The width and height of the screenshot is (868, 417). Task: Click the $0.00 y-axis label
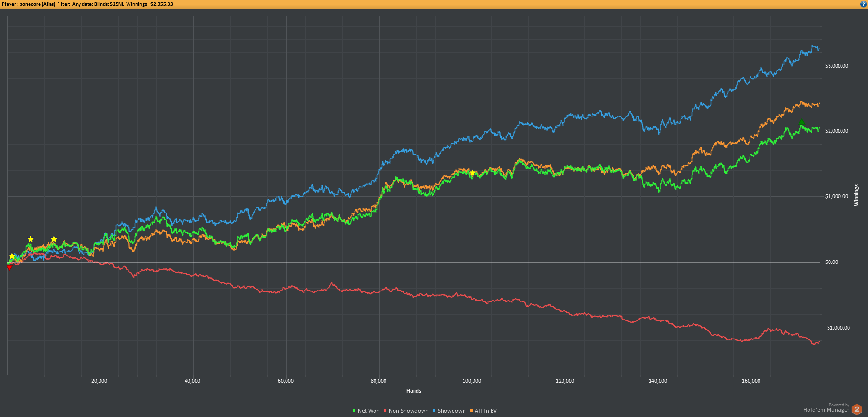pos(831,262)
